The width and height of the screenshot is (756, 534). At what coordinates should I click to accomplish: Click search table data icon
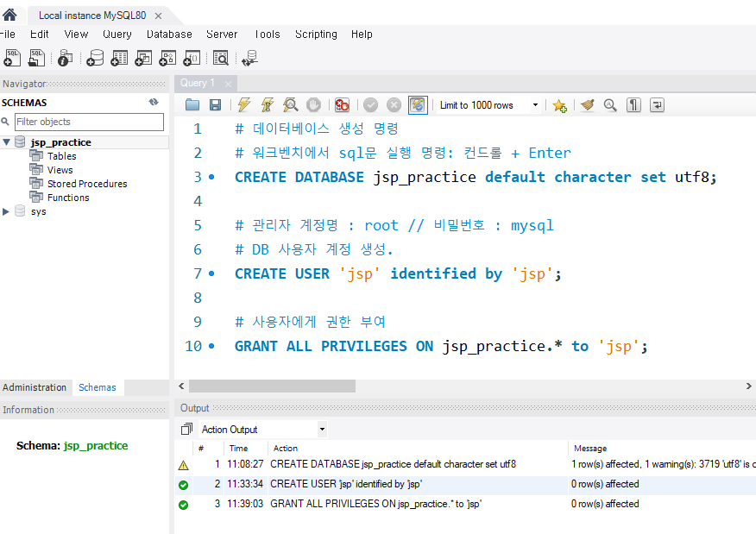pyautogui.click(x=221, y=58)
